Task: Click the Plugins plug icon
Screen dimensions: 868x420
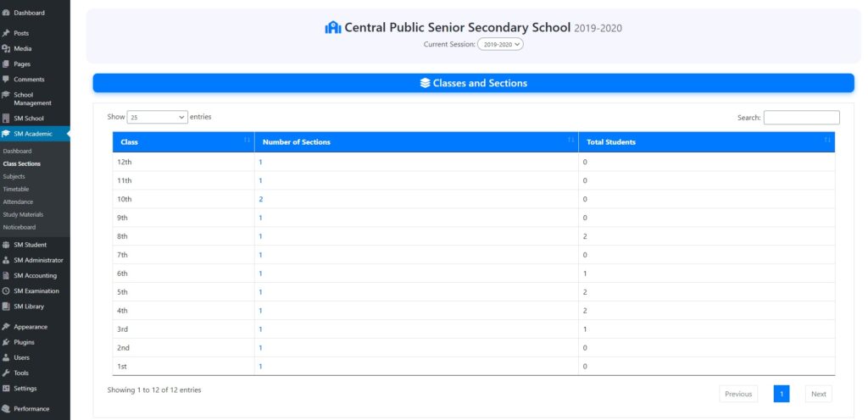Action: coord(6,342)
